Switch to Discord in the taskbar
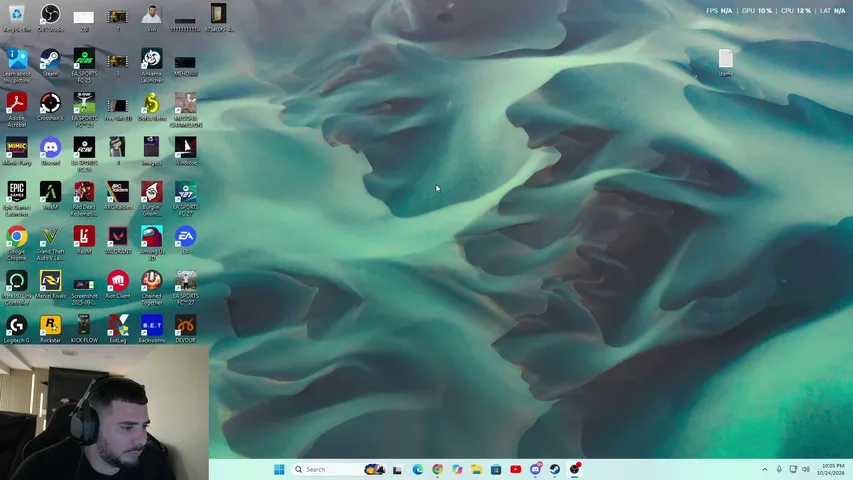The image size is (853, 480). [x=535, y=470]
